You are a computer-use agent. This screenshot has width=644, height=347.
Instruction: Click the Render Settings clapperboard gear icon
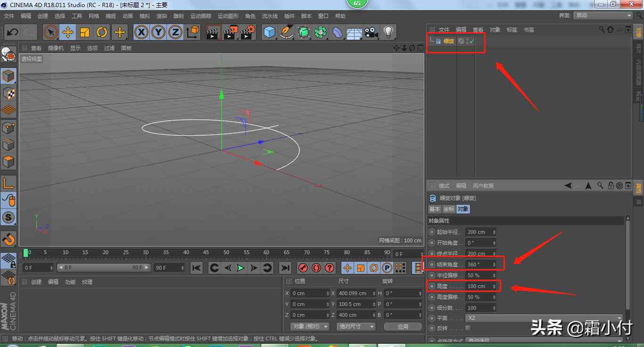coord(248,33)
